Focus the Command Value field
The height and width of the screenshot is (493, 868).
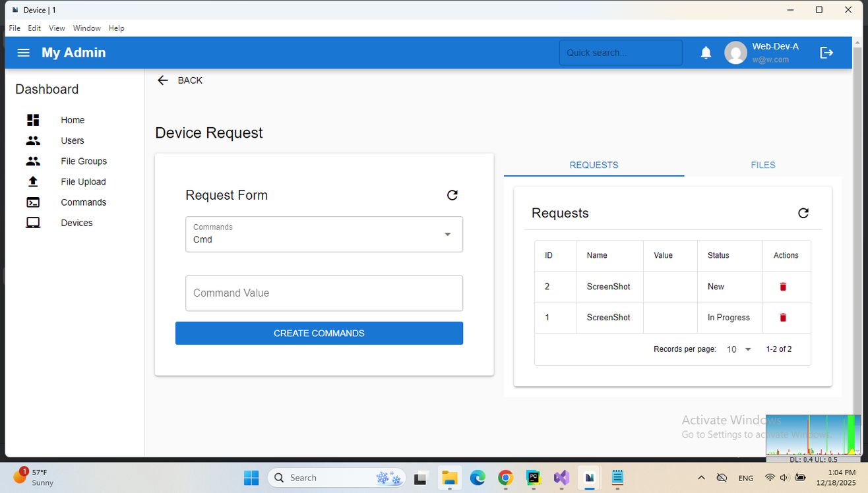(324, 293)
